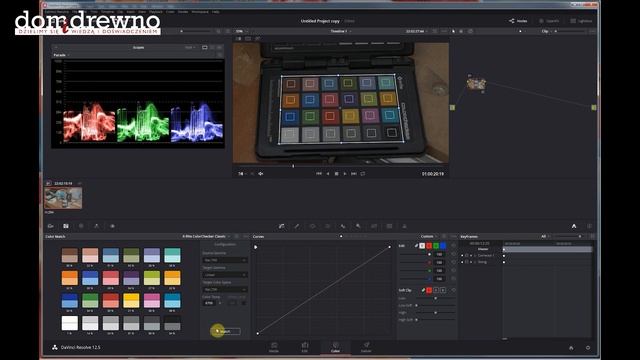
Task: Select green curve edit channel
Action: coord(436,246)
